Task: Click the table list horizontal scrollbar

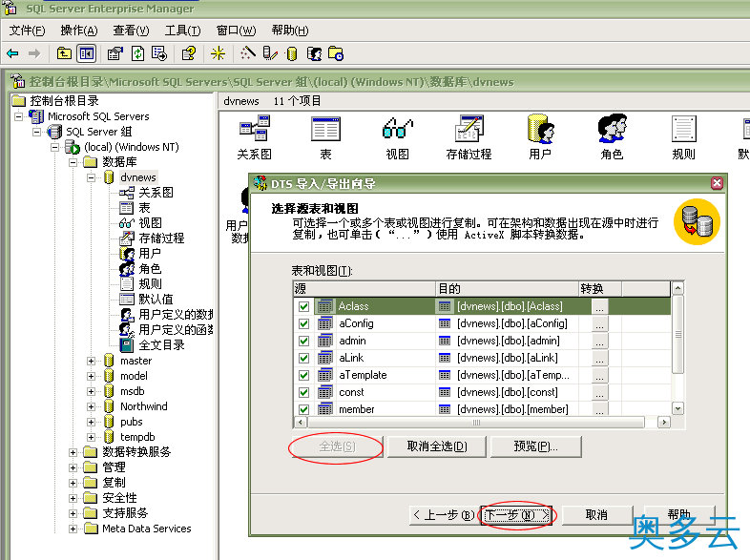Action: click(477, 422)
